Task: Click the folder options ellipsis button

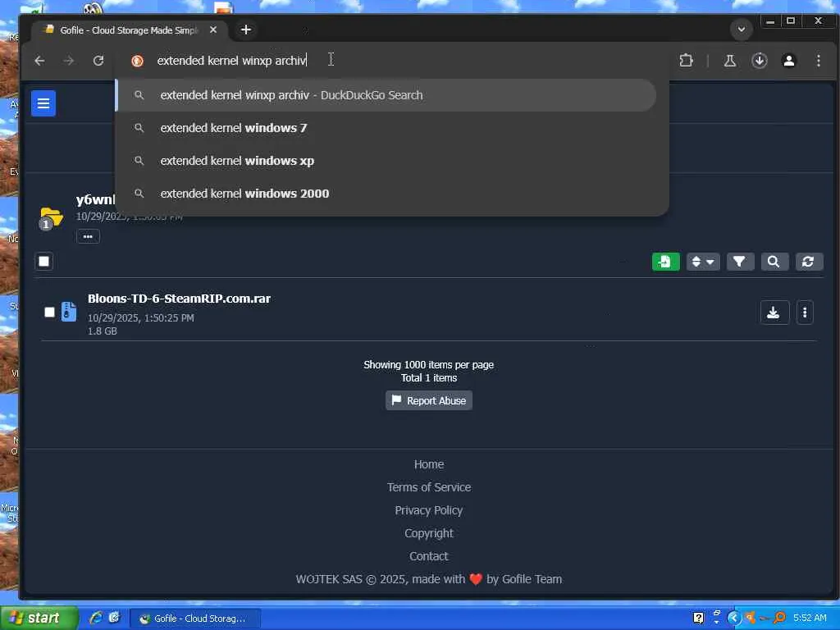Action: pyautogui.click(x=88, y=236)
